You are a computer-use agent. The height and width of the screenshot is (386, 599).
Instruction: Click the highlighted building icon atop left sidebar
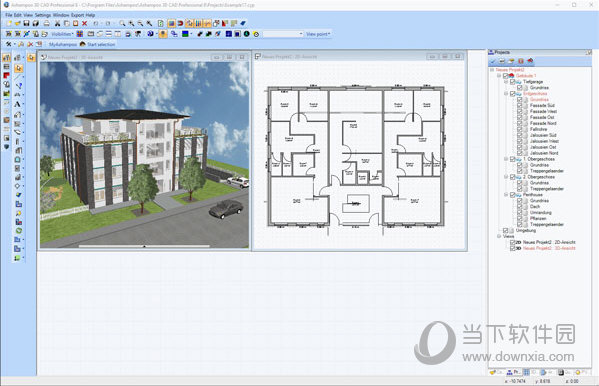pos(6,58)
